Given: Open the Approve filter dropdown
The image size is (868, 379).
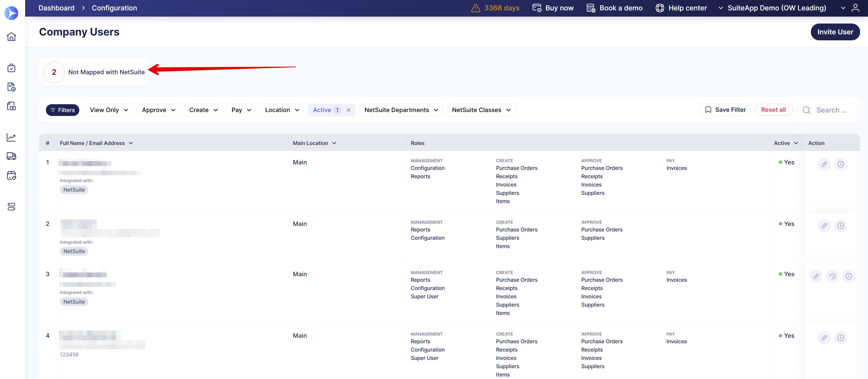Looking at the screenshot, I should coord(158,110).
